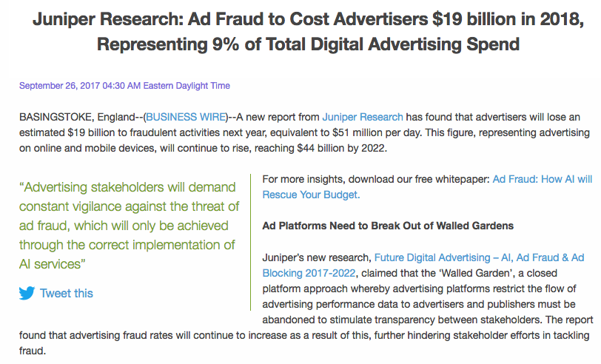Click the green vertical divider line

tap(251, 242)
